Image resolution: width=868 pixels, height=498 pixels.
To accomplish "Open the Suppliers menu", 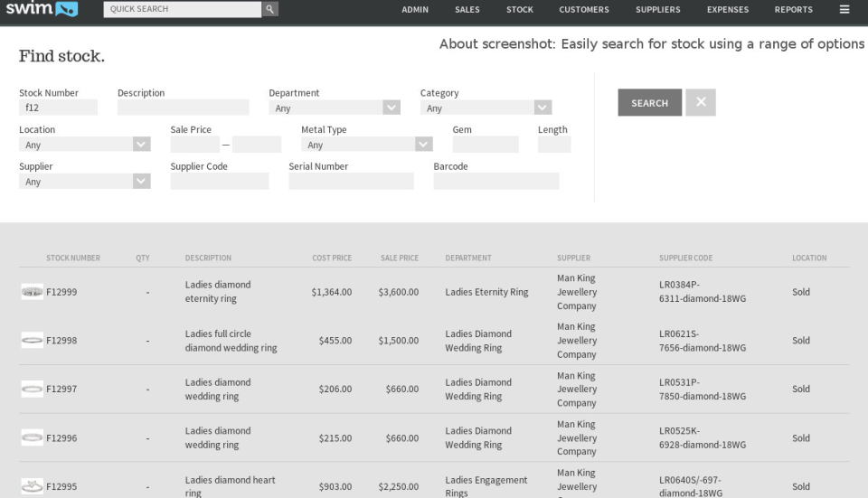I will pyautogui.click(x=658, y=9).
